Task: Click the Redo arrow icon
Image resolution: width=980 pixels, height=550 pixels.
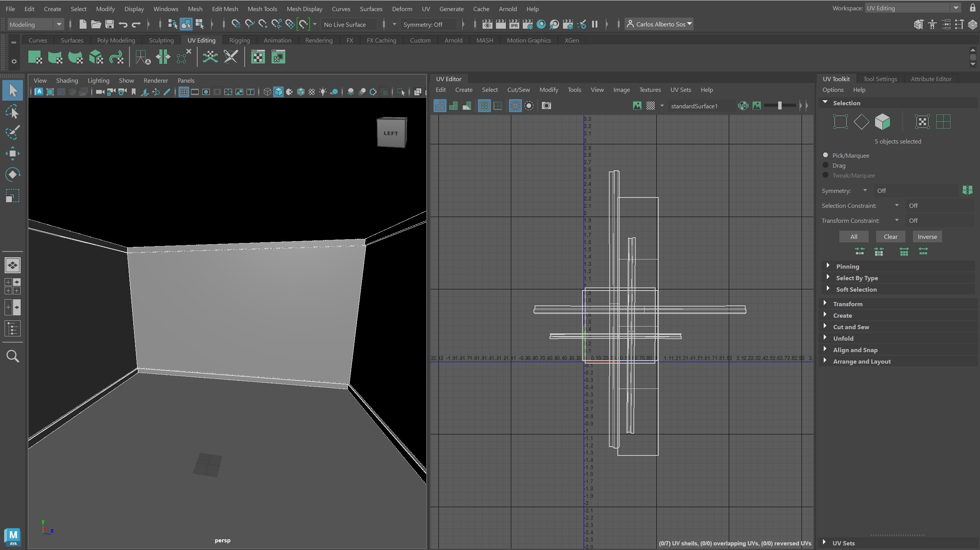Action: point(136,24)
